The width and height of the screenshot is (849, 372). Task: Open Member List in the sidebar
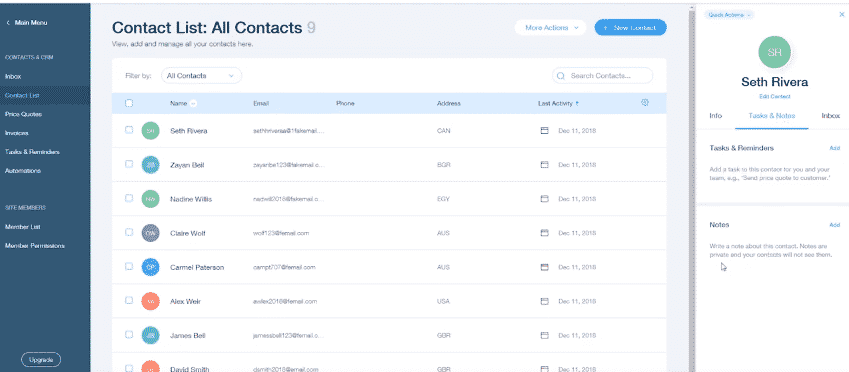coord(23,227)
